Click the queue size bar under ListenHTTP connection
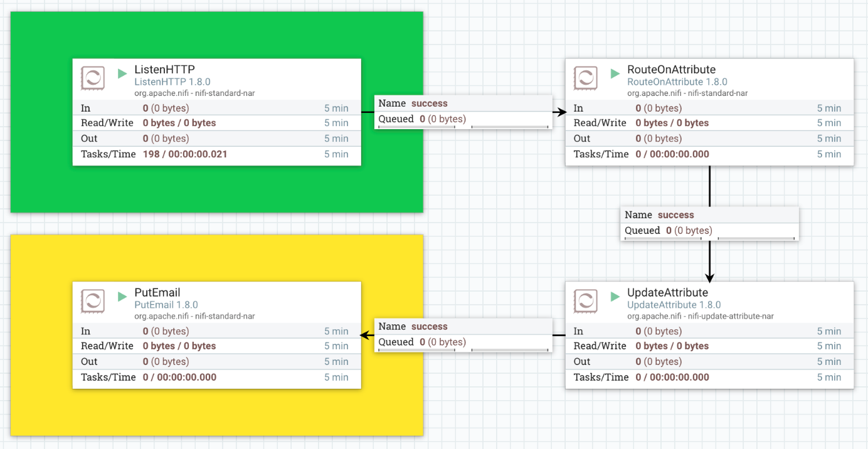The image size is (868, 449). (x=463, y=127)
